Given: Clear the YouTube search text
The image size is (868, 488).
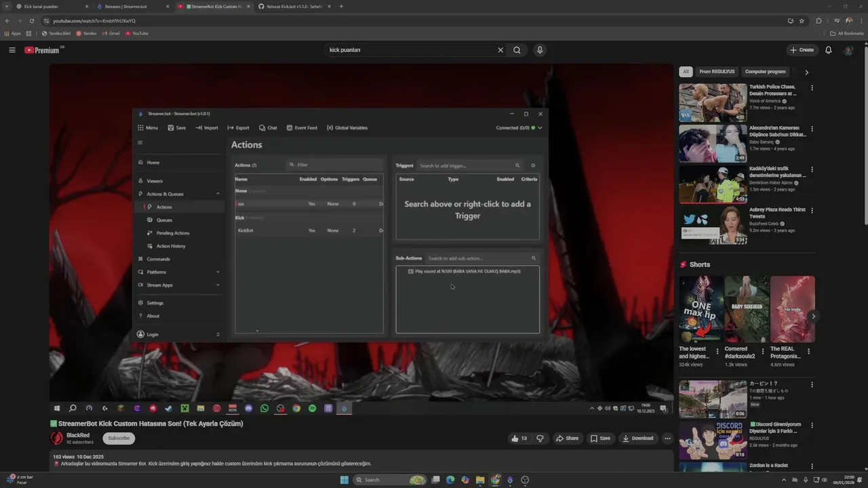Looking at the screenshot, I should coord(500,50).
